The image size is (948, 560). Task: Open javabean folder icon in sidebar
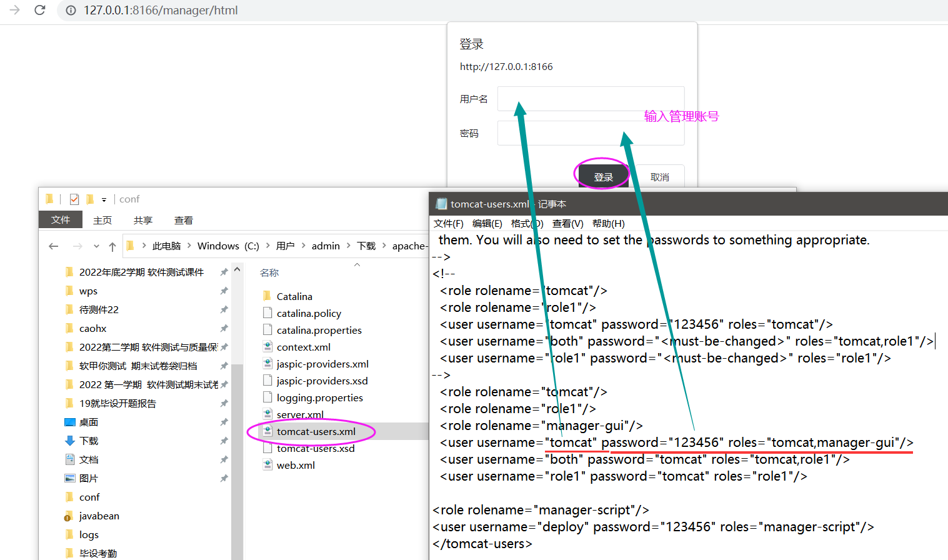click(69, 516)
